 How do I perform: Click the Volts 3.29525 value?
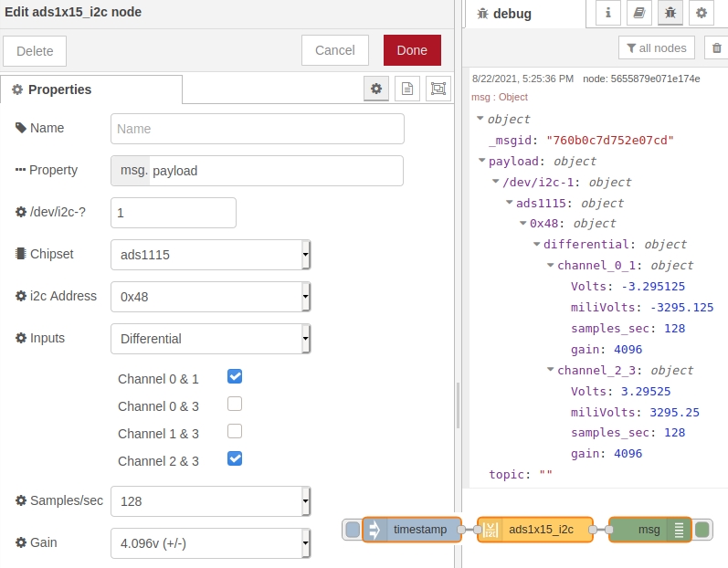(x=646, y=391)
